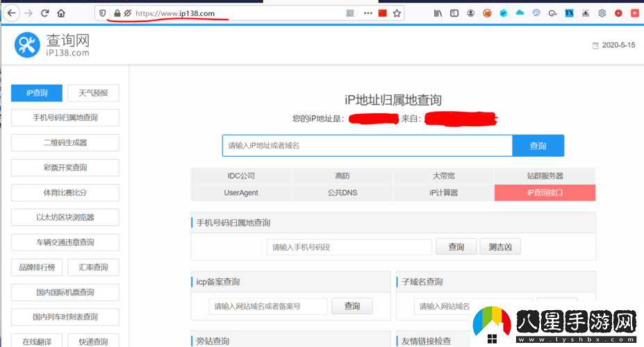Click the padlock site information icon
This screenshot has width=644, height=347.
pos(117,13)
